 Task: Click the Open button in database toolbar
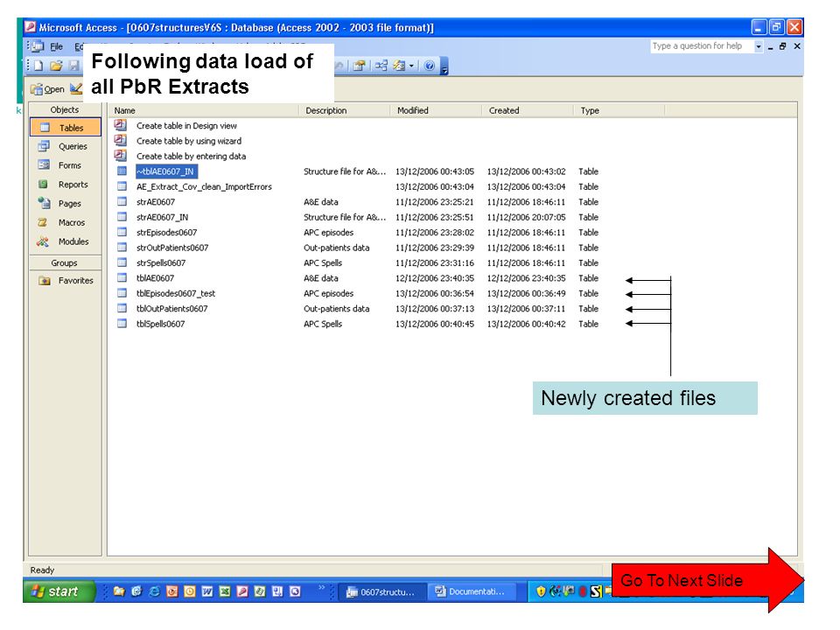47,89
